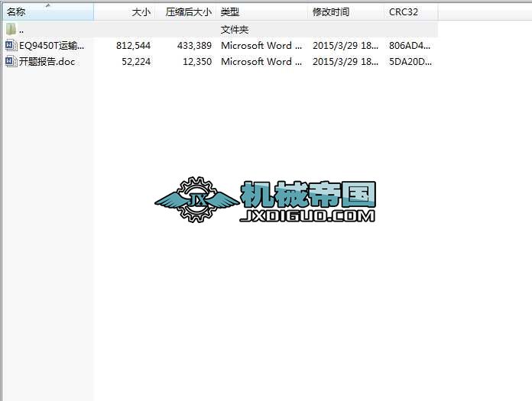Click the compressed size 433,389

point(194,45)
